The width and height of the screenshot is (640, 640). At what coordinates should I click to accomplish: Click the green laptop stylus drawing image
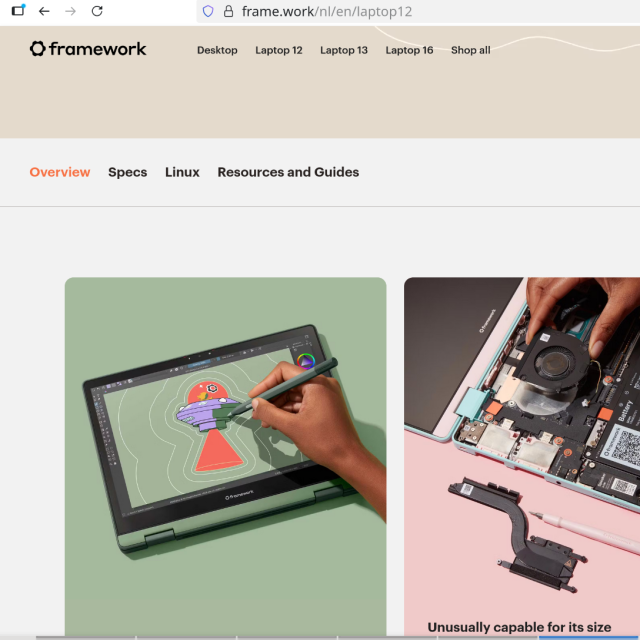click(225, 456)
